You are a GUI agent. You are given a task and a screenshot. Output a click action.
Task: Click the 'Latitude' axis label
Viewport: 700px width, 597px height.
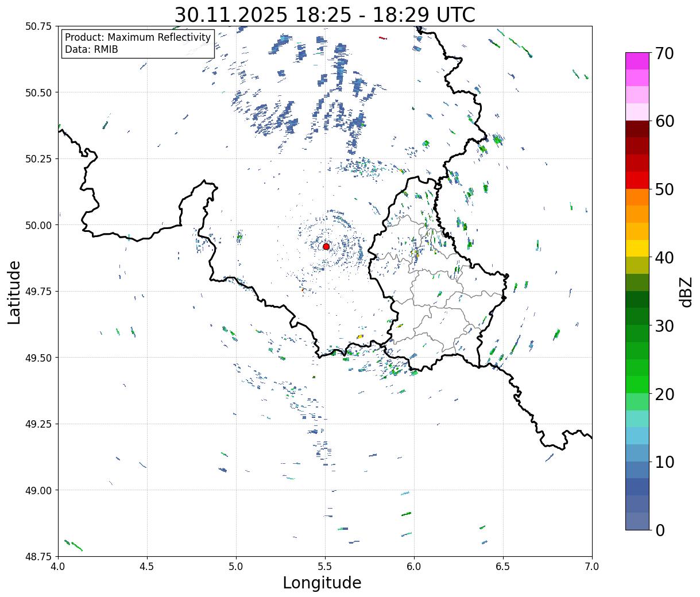pos(14,292)
